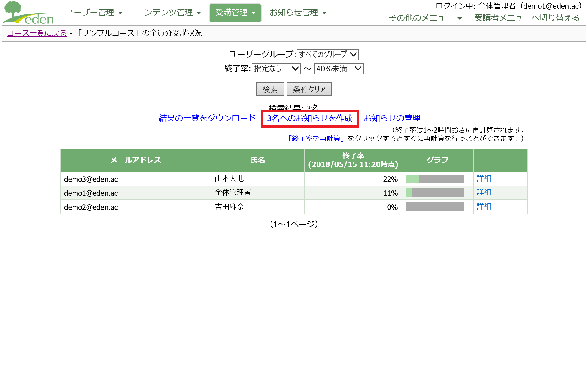Viewport: 588px width, 370px height.
Task: Open 詳細 for demo3@eden.ac
Action: 484,179
